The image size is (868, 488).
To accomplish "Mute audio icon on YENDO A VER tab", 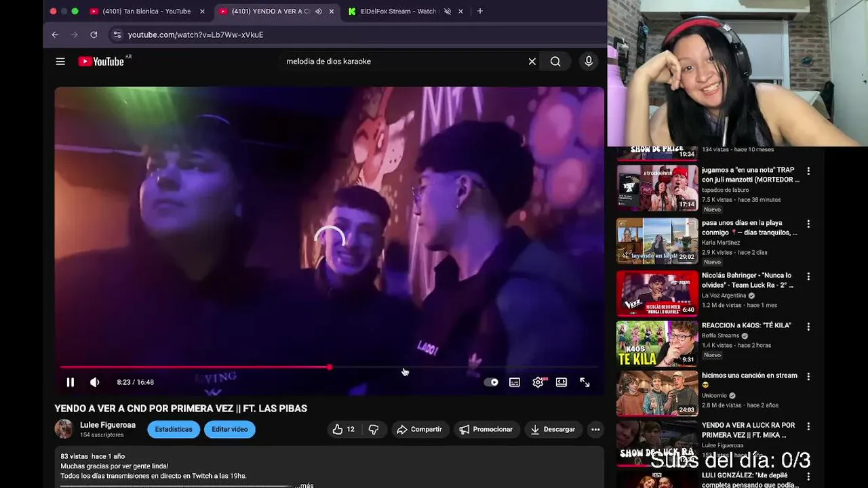I will [319, 12].
